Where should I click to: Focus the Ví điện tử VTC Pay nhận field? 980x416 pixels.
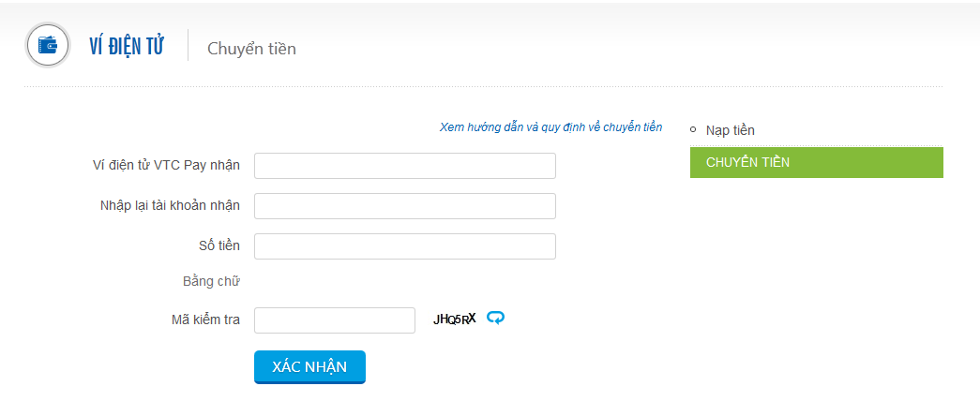pos(405,166)
